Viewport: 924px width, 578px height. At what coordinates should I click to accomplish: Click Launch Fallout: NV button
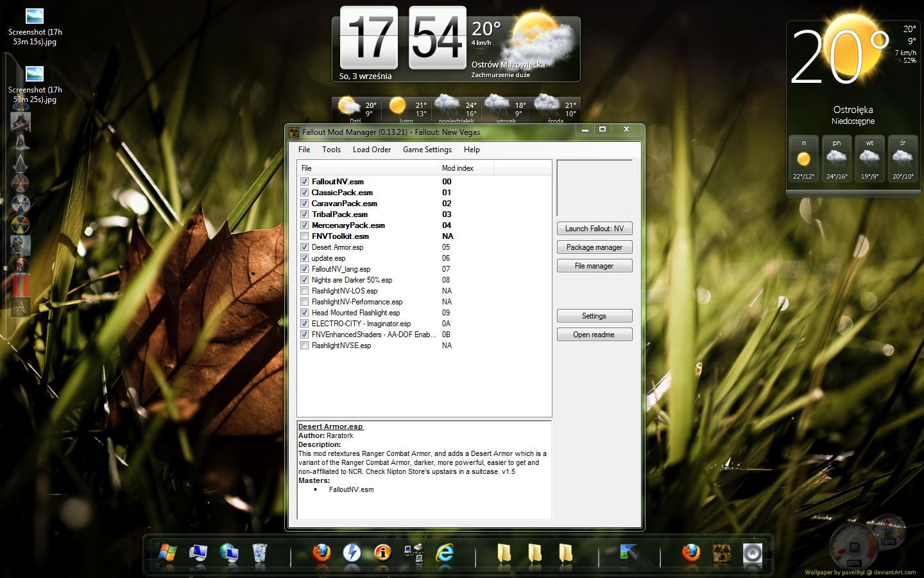coord(594,229)
